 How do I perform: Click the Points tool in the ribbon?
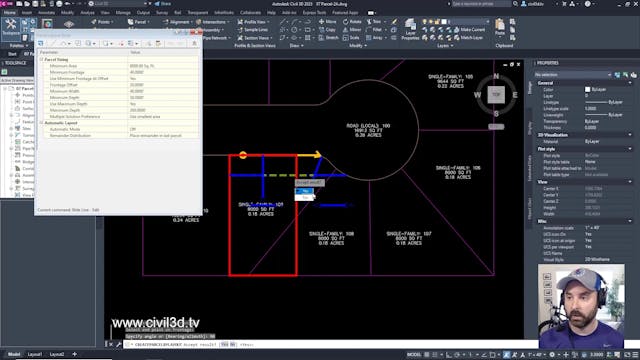tap(102, 22)
